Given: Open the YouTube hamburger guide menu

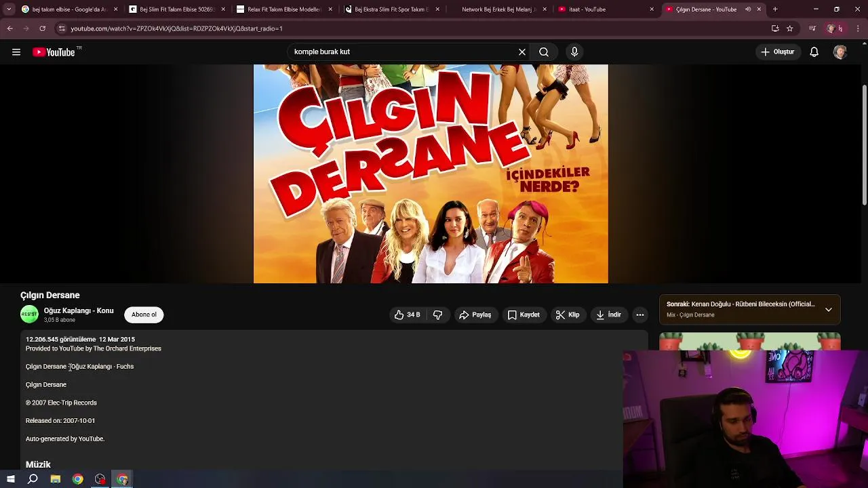Looking at the screenshot, I should [x=16, y=52].
